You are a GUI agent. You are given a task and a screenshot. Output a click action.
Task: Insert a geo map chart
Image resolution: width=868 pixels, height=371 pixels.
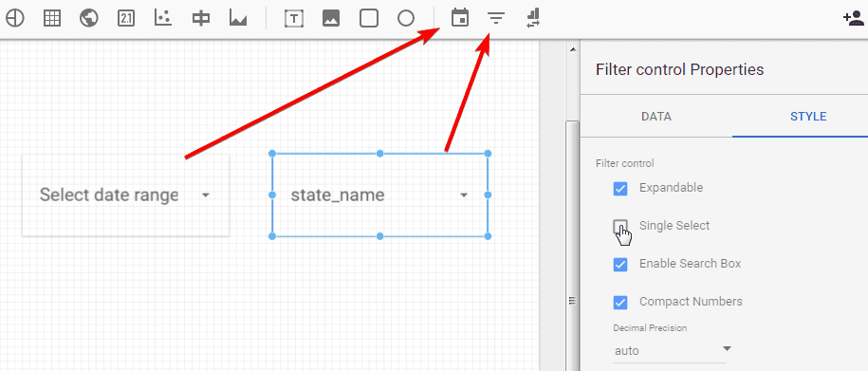click(88, 18)
